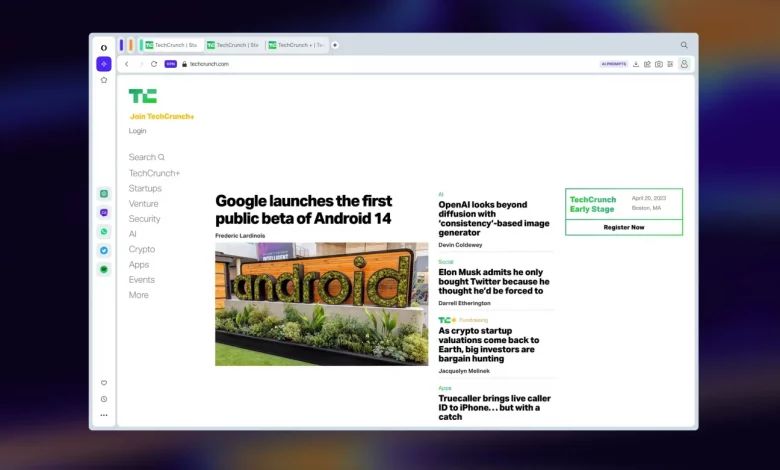The width and height of the screenshot is (780, 470).
Task: Click the Register Now button
Action: (x=624, y=227)
